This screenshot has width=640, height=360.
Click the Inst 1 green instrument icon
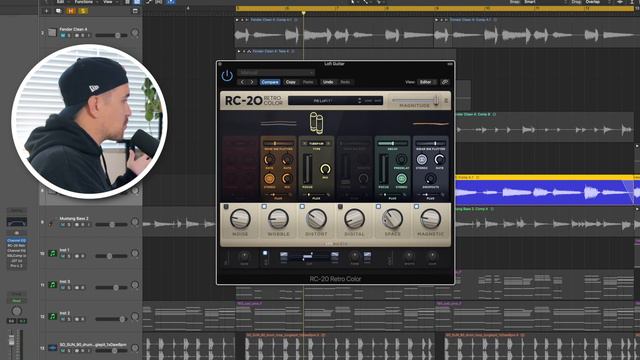tap(52, 253)
